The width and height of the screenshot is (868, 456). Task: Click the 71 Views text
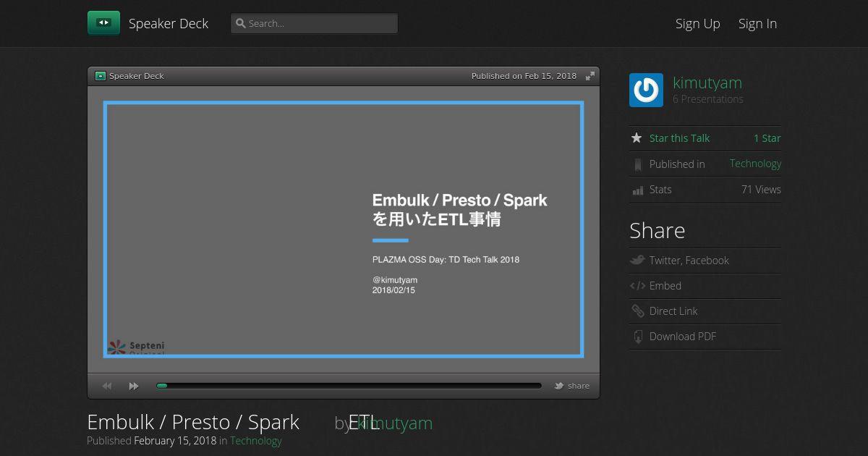tap(761, 190)
